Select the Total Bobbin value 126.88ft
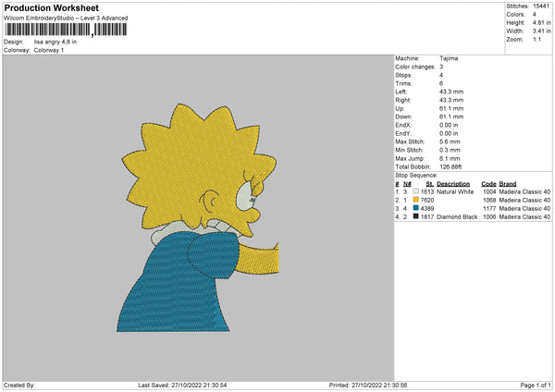 (450, 167)
